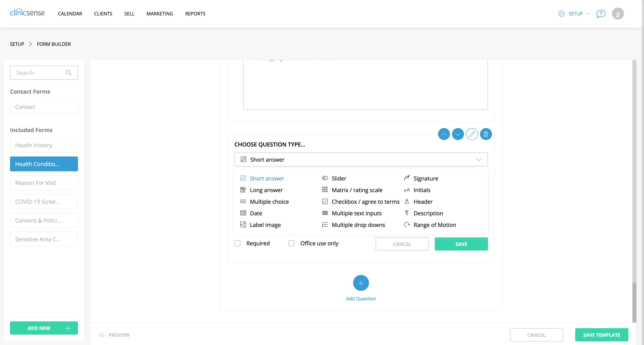Expand the Short answer type dropdown
The height and width of the screenshot is (345, 644).
(361, 160)
